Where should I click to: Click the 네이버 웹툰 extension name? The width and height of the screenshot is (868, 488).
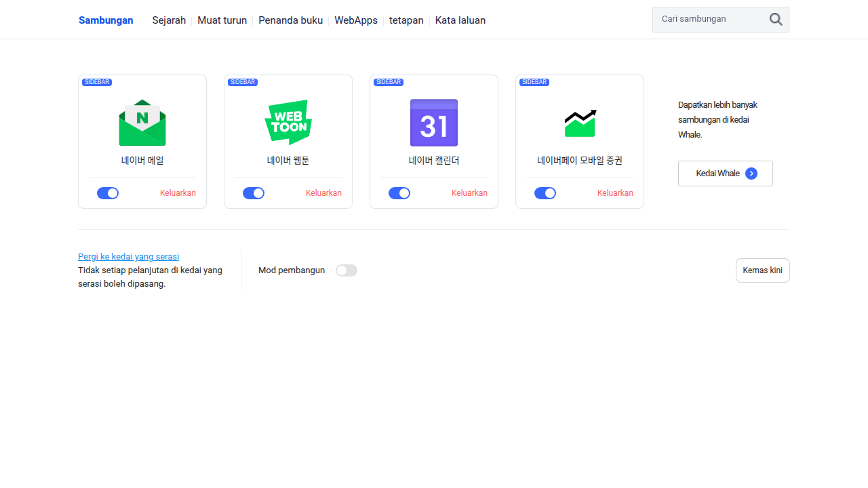288,161
